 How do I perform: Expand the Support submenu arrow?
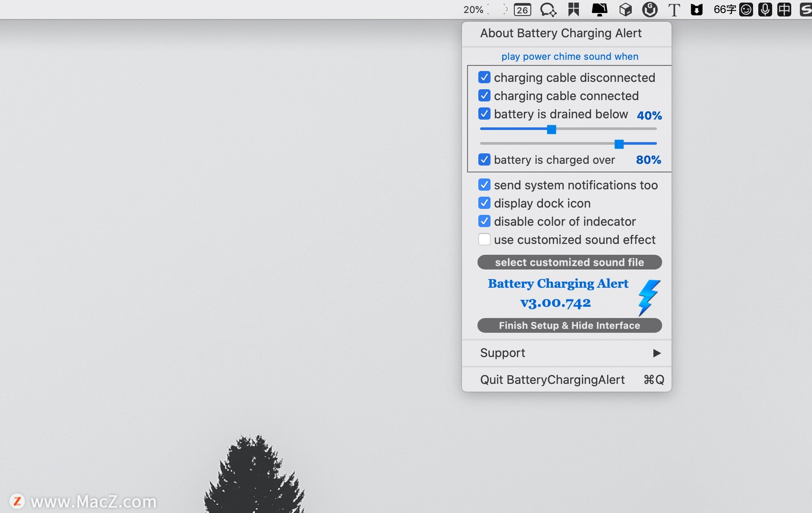657,353
